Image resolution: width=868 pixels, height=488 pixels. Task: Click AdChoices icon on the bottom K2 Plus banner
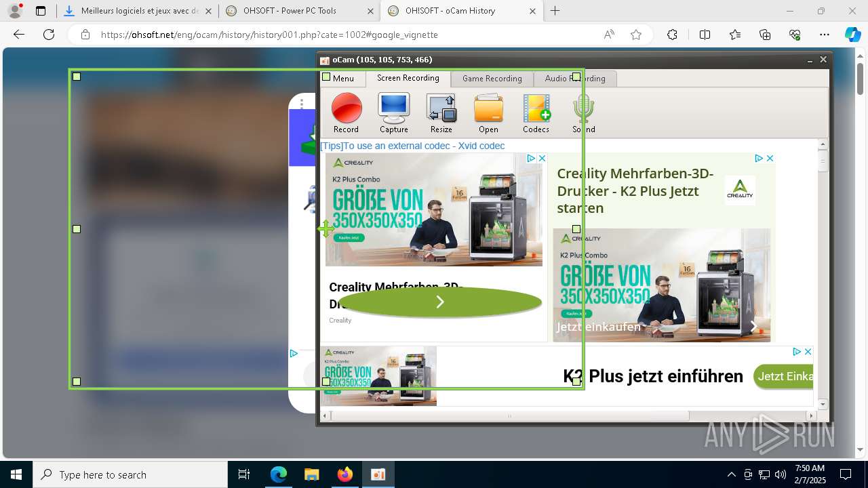797,352
